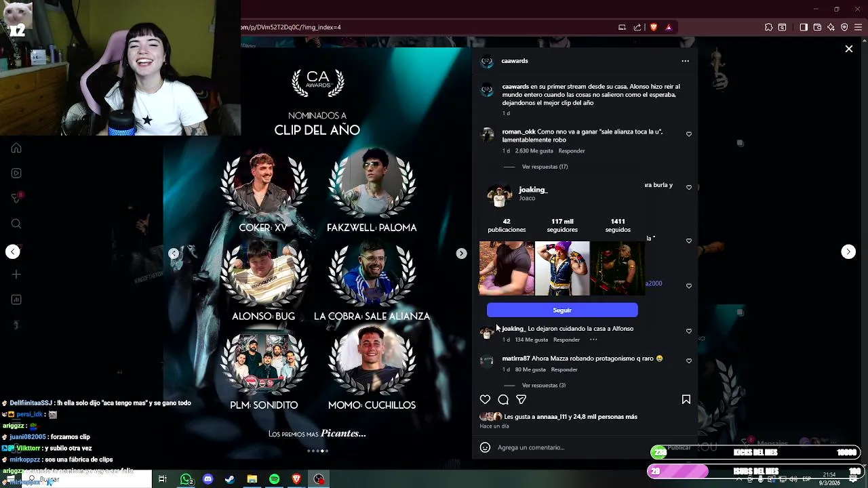Open the Search magnifier in the sidebar
Screen dimensions: 868x488
[16, 224]
